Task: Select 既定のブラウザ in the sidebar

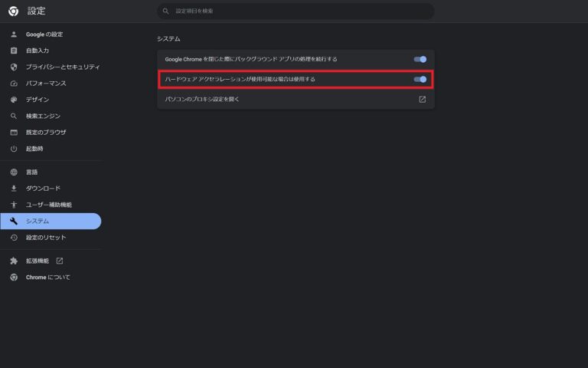Action: (46, 132)
